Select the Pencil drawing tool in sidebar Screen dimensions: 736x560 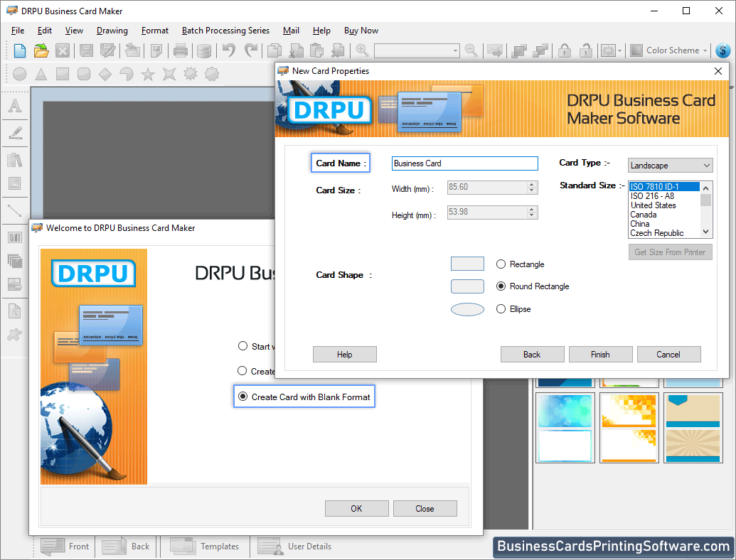coord(15,133)
